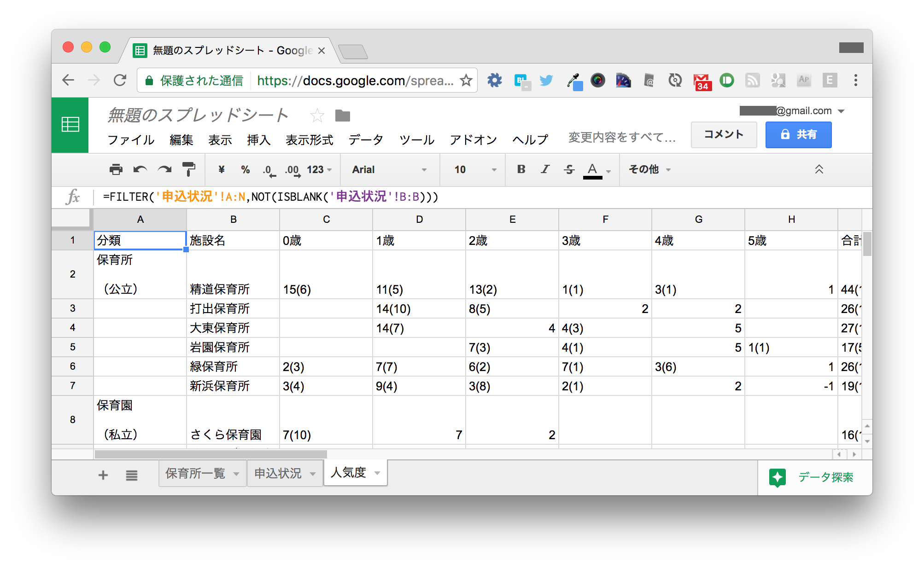Open the ファイル menu

pyautogui.click(x=131, y=139)
